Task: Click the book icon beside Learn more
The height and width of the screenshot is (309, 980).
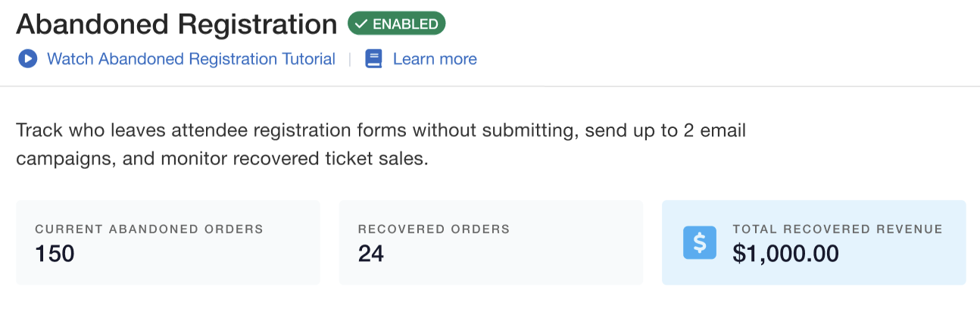Action: [x=373, y=59]
